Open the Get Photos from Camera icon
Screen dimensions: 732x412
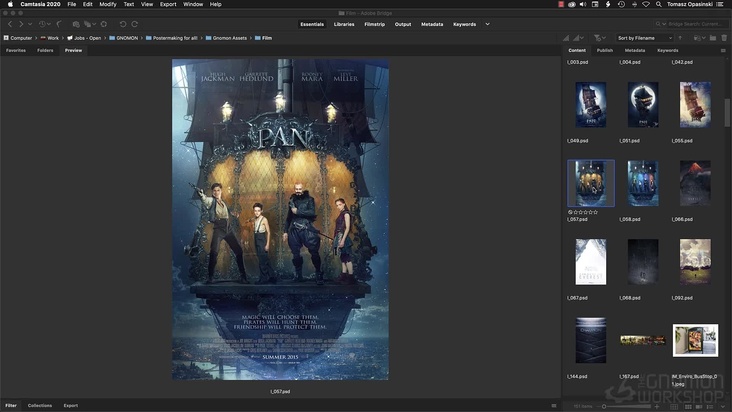[76, 24]
